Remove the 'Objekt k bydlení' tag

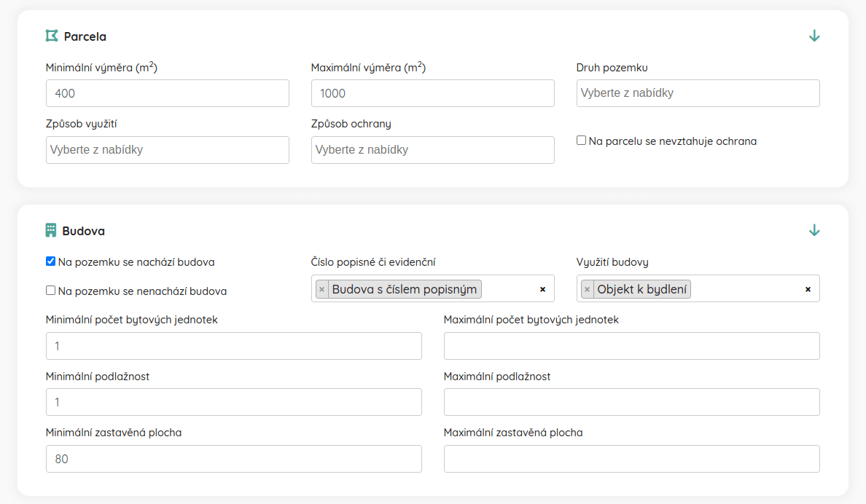coord(587,289)
